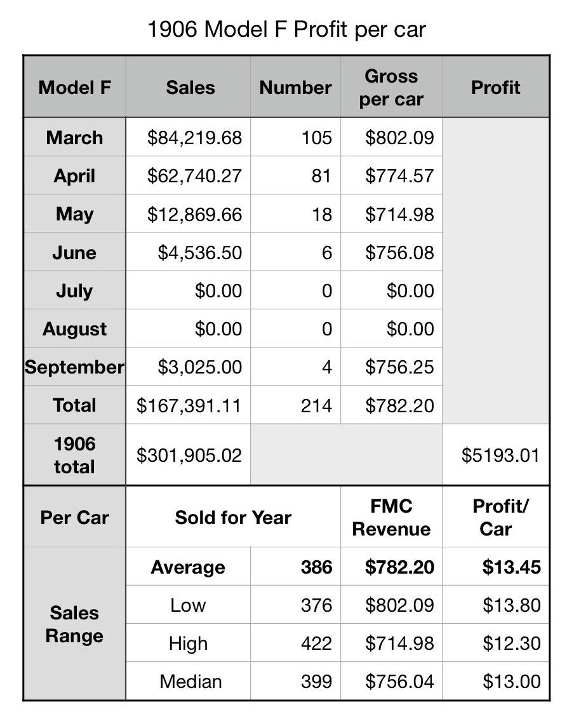The height and width of the screenshot is (728, 574).
Task: Click the Sales Range row header
Action: coord(74,624)
